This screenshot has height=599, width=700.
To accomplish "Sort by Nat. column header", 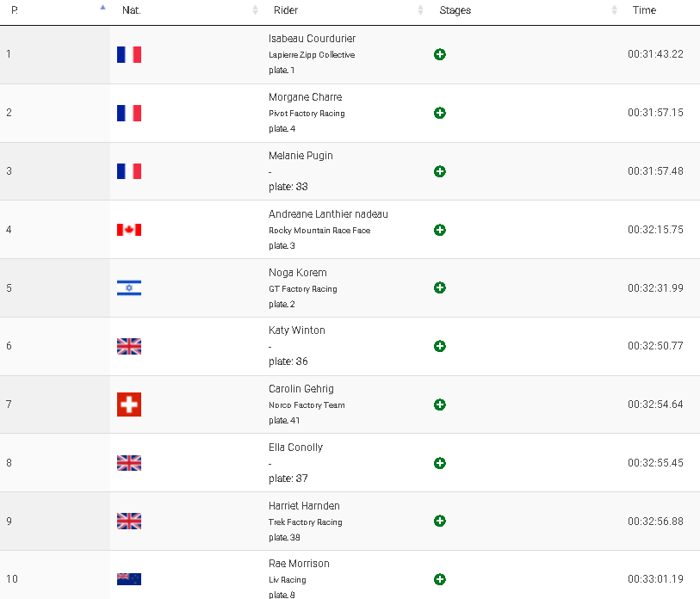I will [132, 10].
